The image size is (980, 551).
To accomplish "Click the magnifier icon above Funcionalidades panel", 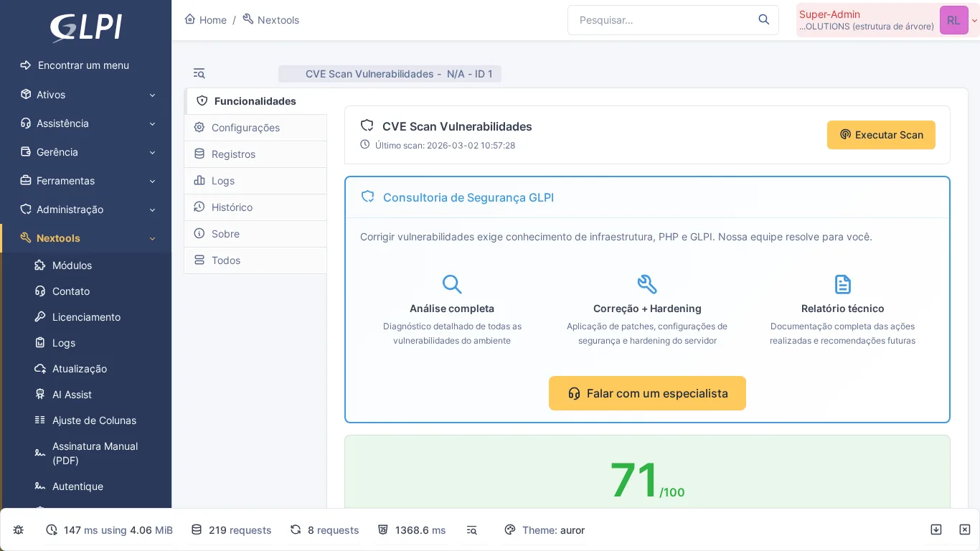I will point(199,73).
